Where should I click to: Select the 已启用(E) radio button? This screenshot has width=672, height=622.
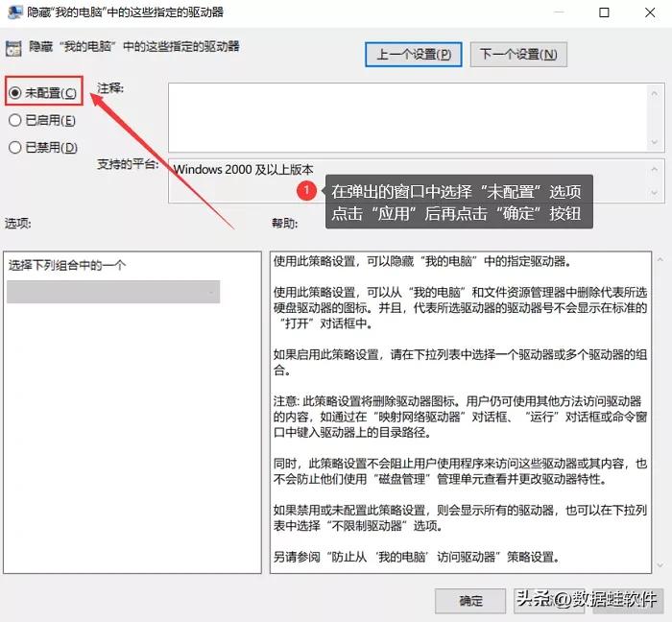[x=42, y=120]
